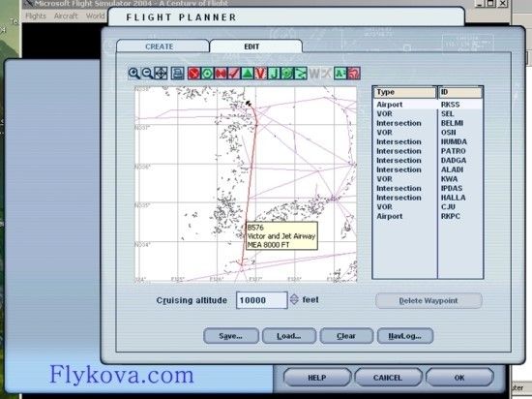Toggle Victor airways V icon
The width and height of the screenshot is (532, 399).
260,73
